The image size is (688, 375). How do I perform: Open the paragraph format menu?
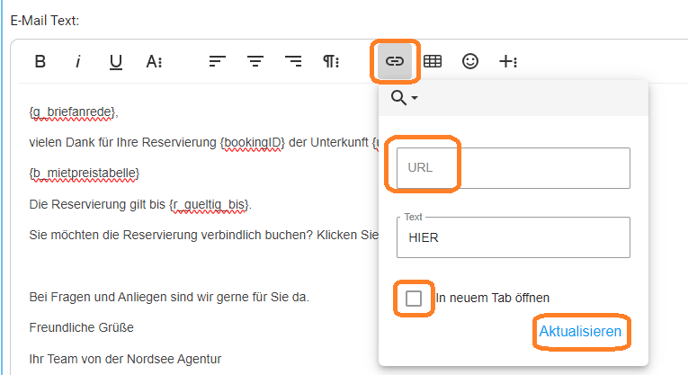point(331,61)
